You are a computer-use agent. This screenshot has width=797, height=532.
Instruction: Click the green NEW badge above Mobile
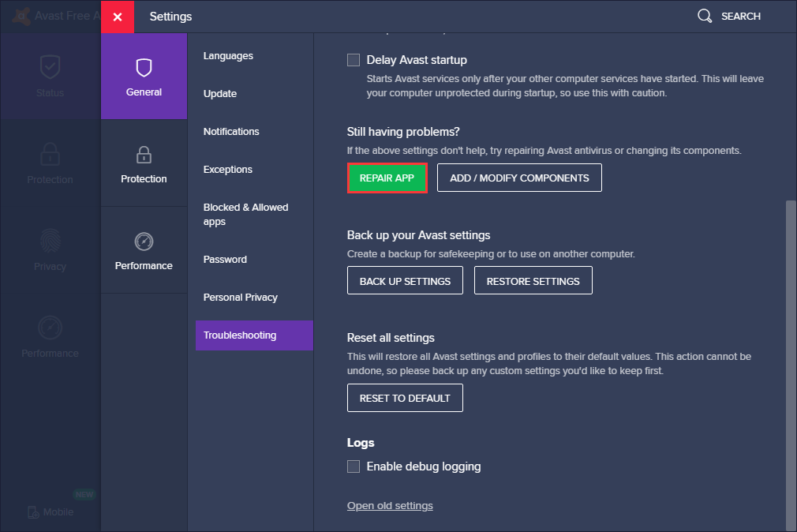84,494
